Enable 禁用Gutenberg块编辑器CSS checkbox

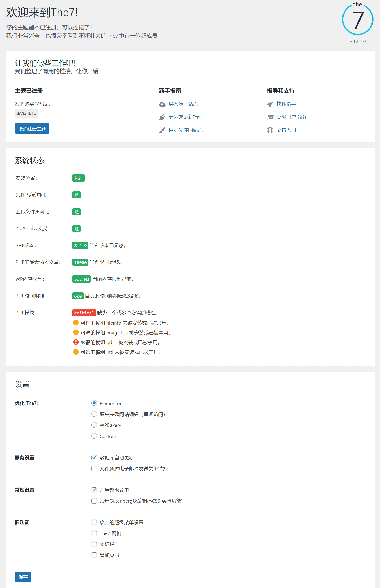pos(94,501)
